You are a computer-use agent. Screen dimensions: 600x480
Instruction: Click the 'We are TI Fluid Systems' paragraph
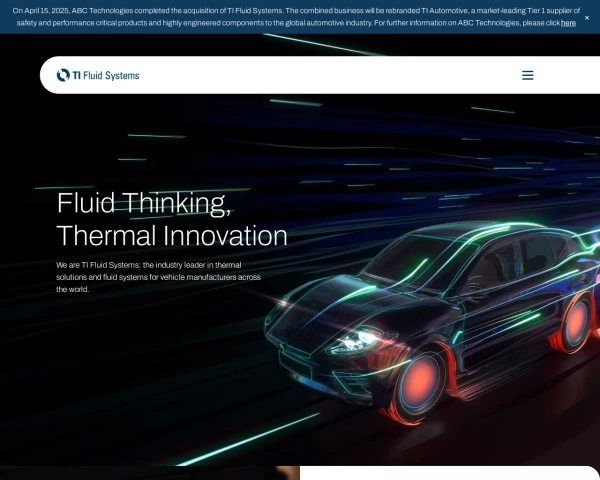[158, 277]
